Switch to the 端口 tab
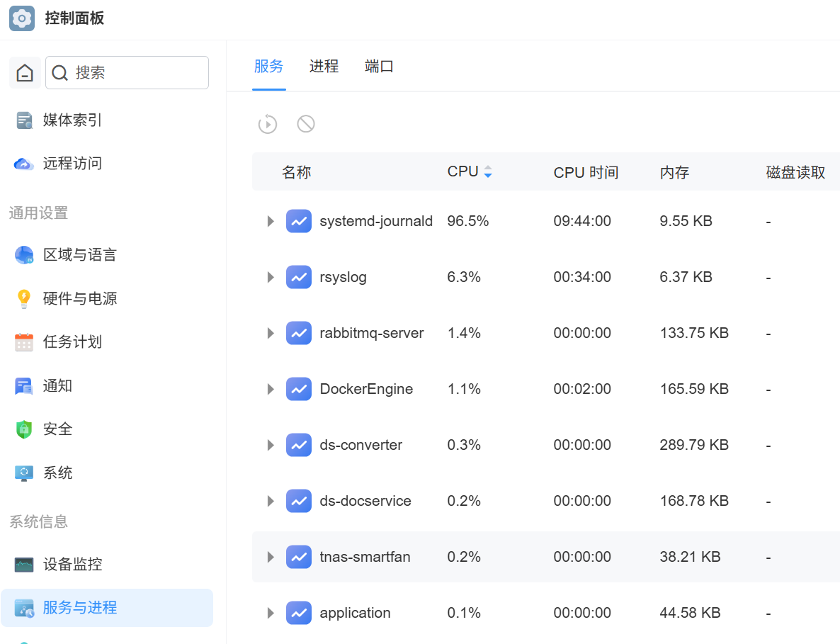The image size is (840, 644). (380, 67)
